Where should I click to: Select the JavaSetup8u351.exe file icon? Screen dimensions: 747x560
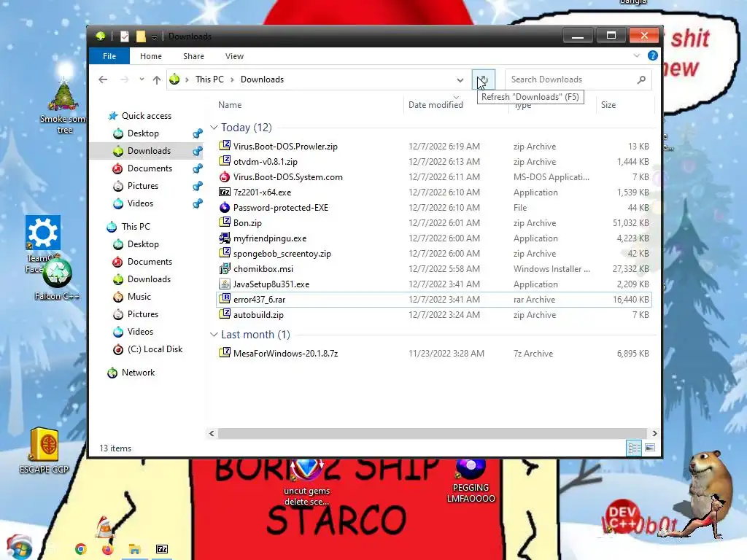[225, 284]
